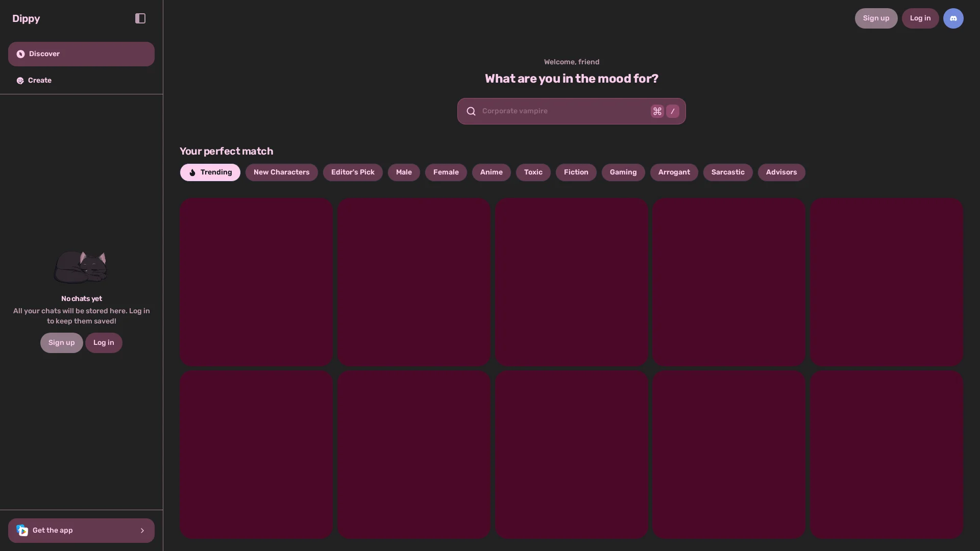Choose the Anime category chip
Screen dimensions: 980x551
pyautogui.click(x=491, y=172)
